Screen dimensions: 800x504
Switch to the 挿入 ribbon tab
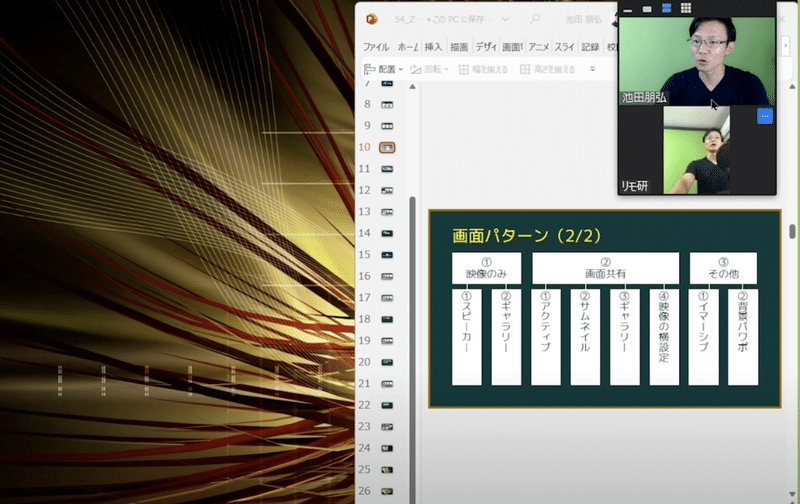tap(433, 47)
